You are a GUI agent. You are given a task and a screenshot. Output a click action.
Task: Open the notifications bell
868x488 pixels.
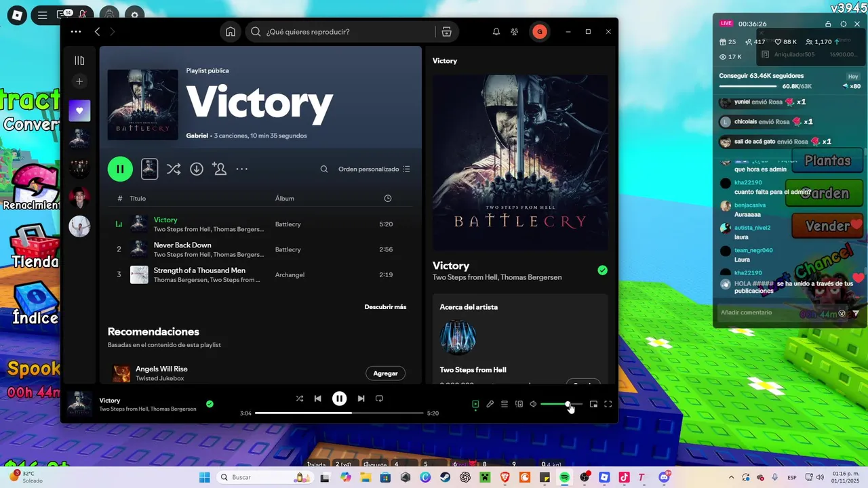coord(496,32)
